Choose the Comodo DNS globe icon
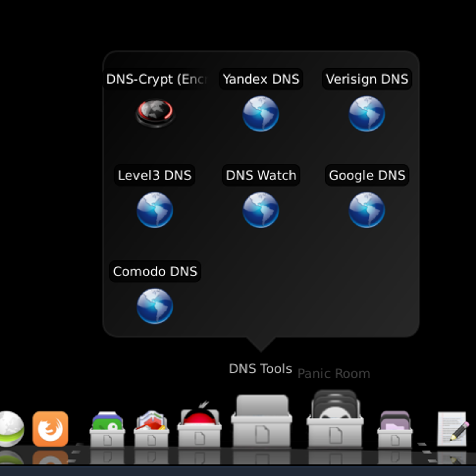 click(x=155, y=306)
